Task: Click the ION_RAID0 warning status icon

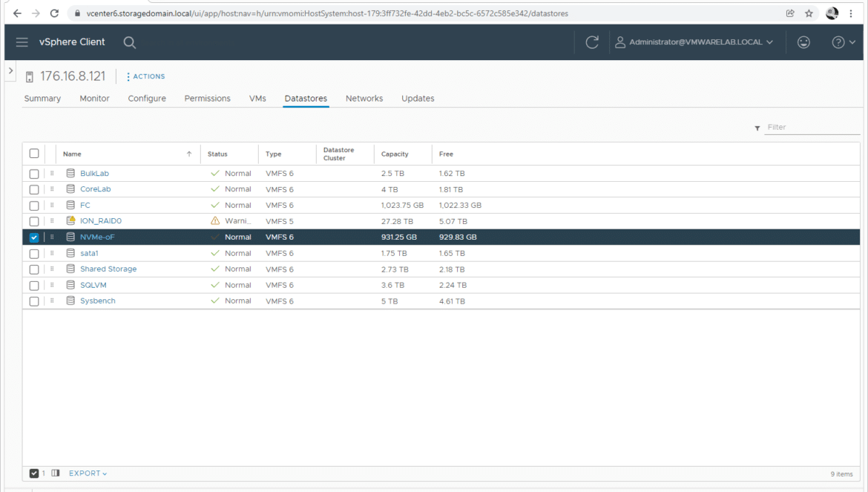Action: pyautogui.click(x=215, y=221)
